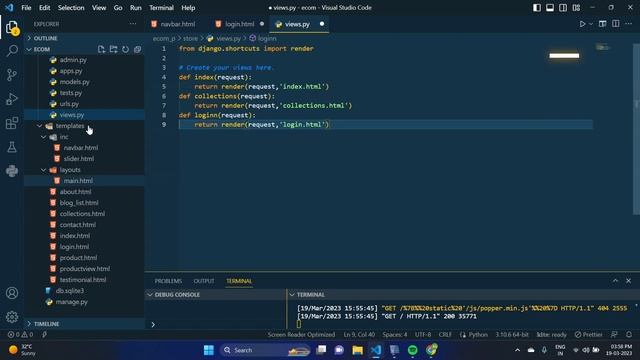
Task: Refresh the ECOM explorer tree
Action: (x=125, y=49)
